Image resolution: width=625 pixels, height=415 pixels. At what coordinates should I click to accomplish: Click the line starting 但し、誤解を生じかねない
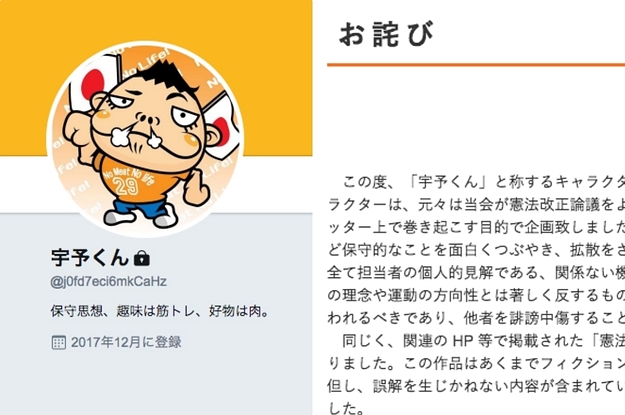click(476, 386)
